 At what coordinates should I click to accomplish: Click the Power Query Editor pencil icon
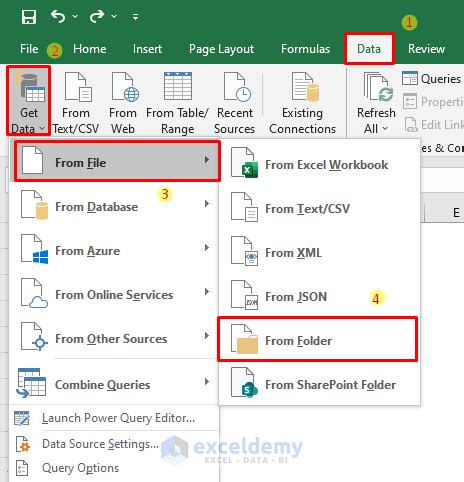pos(22,418)
